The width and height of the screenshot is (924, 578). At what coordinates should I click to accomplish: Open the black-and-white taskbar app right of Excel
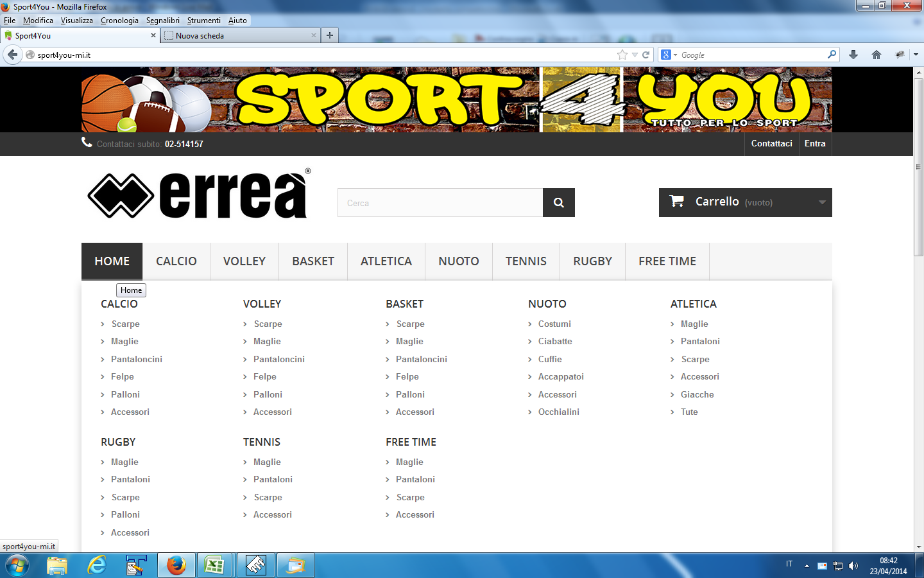[x=255, y=566]
